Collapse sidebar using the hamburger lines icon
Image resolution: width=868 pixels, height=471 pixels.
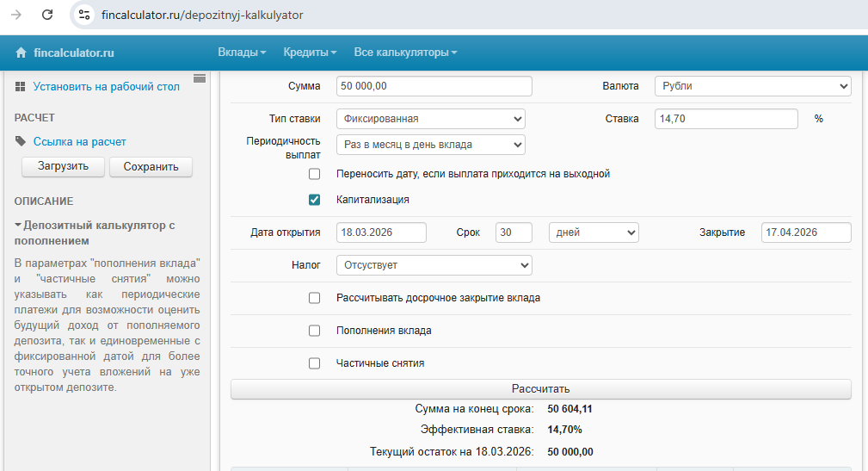coord(200,78)
